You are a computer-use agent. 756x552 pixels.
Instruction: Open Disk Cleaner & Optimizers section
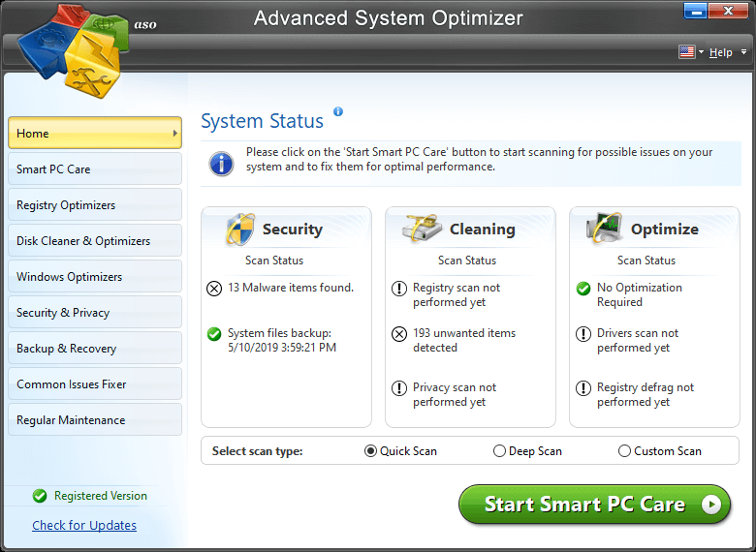(x=95, y=240)
